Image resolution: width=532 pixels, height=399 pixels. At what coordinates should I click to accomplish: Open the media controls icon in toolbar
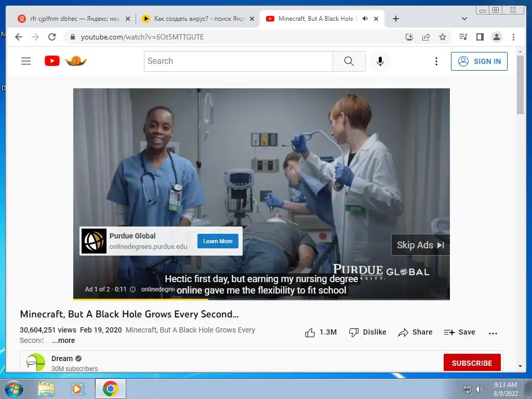pos(463,37)
